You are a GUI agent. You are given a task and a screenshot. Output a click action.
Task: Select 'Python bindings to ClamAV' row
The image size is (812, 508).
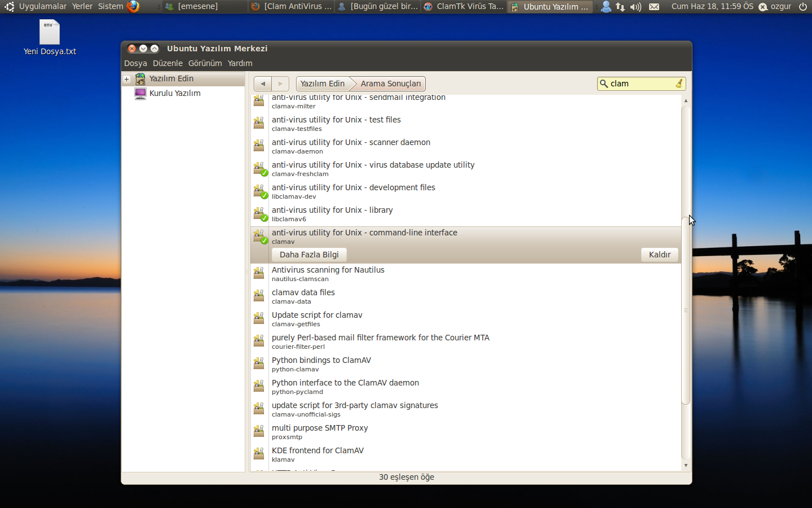tap(466, 364)
